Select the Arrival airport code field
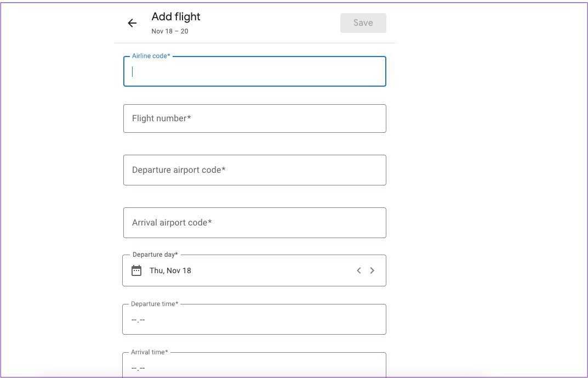 [x=254, y=223]
